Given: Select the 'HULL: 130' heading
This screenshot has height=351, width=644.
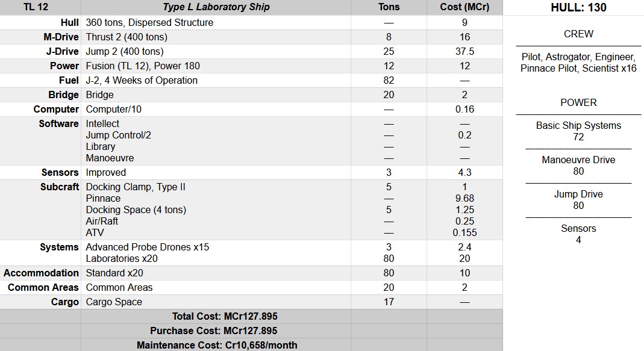Looking at the screenshot, I should (578, 8).
